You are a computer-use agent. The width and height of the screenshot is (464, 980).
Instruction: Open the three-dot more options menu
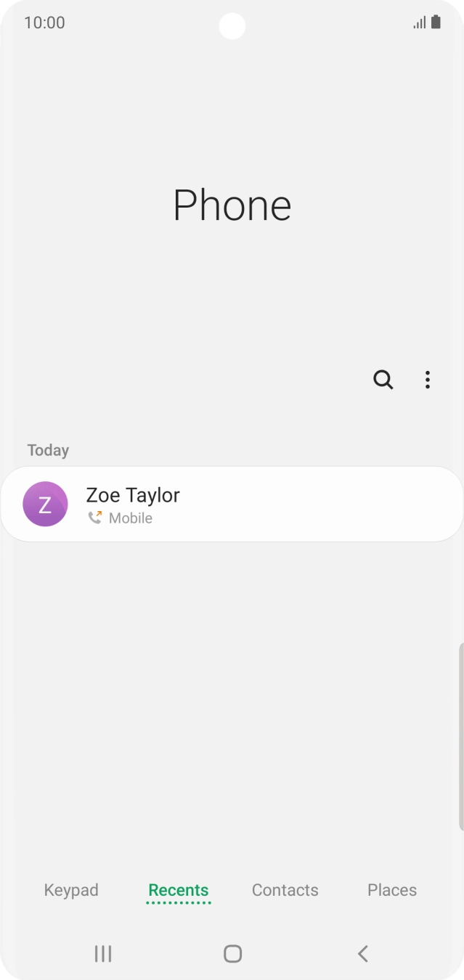[428, 380]
